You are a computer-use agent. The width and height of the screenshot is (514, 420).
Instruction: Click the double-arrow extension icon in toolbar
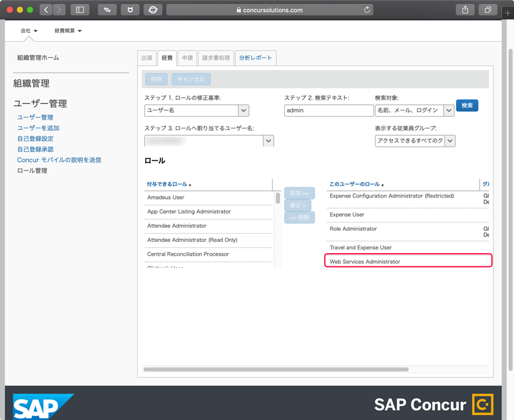coord(107,10)
